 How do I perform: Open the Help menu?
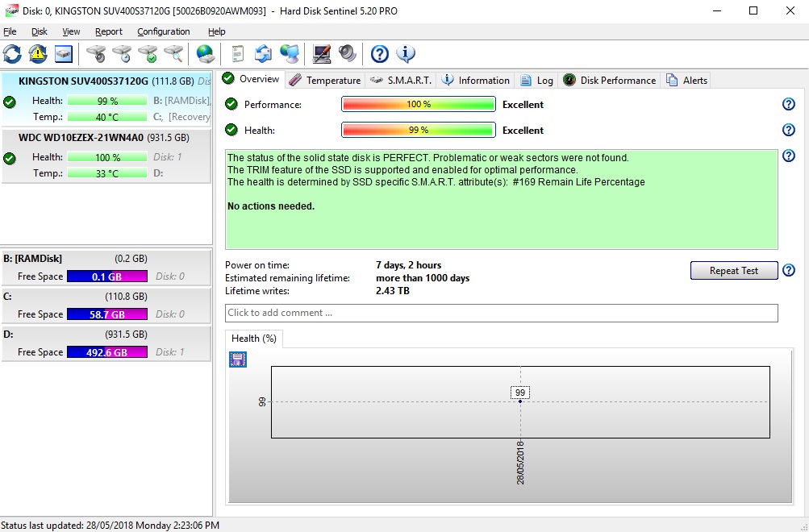[x=217, y=31]
